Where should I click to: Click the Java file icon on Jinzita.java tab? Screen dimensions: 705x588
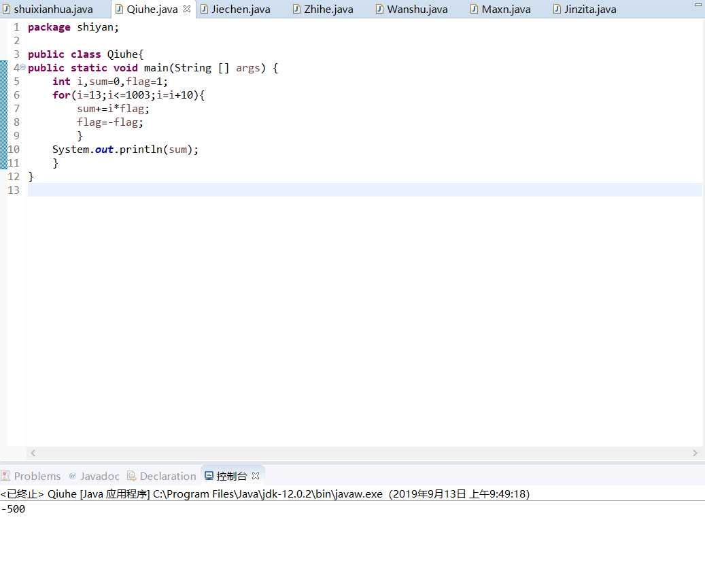557,9
